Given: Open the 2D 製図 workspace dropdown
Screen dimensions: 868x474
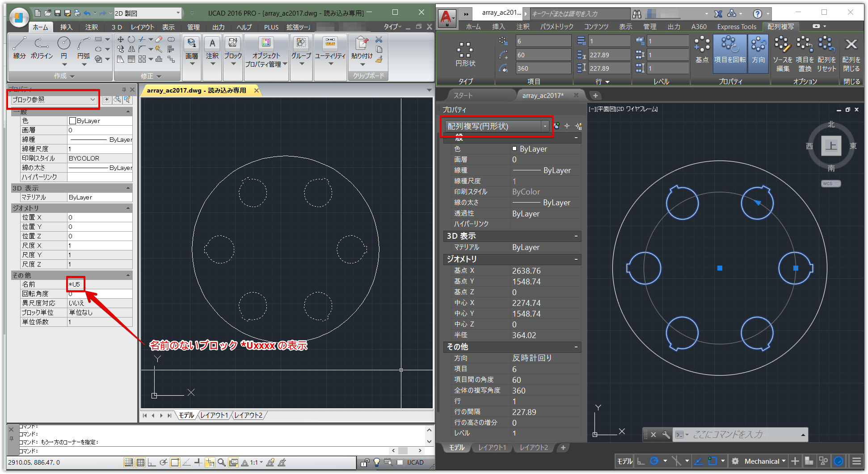Looking at the screenshot, I should tap(148, 13).
